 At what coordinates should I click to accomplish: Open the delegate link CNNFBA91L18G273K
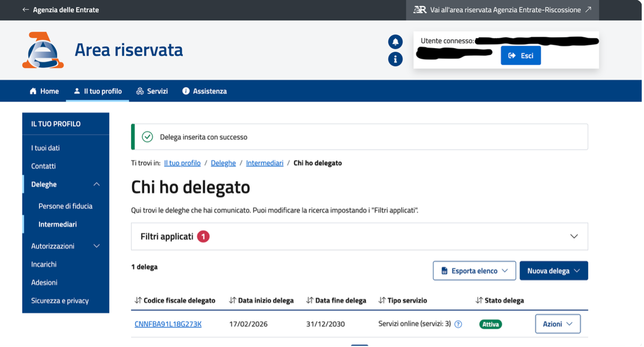click(x=168, y=324)
